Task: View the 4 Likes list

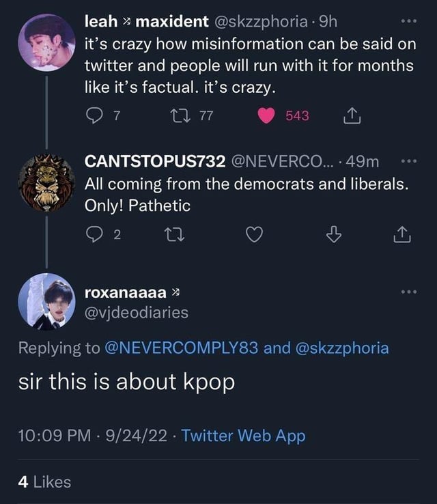Action: coord(44,482)
